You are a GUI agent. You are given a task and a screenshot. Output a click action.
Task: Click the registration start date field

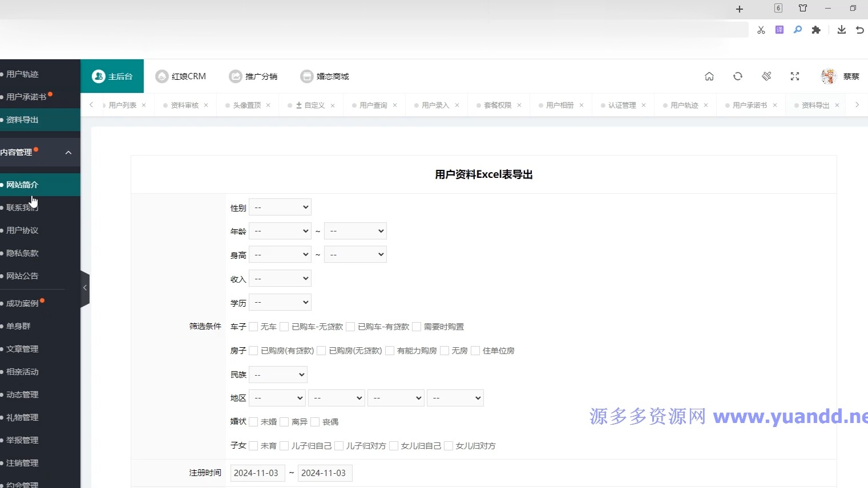[x=257, y=473]
